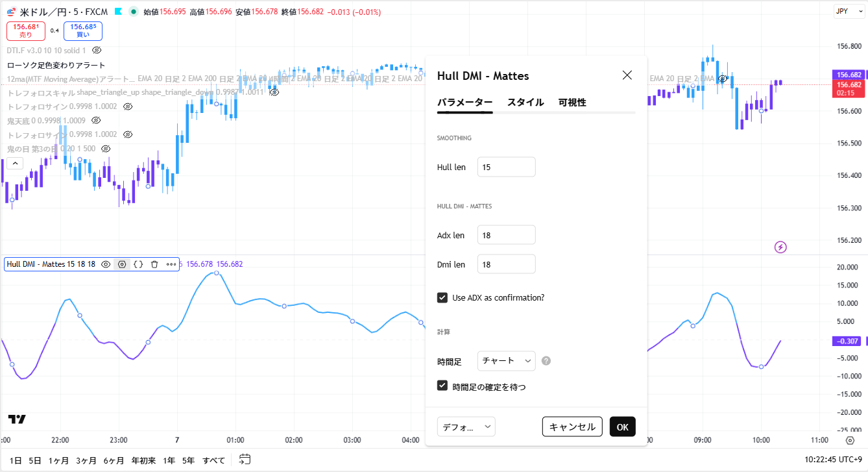868x472 pixels.
Task: Click the Hull DMI source code braces icon
Action: pyautogui.click(x=138, y=264)
